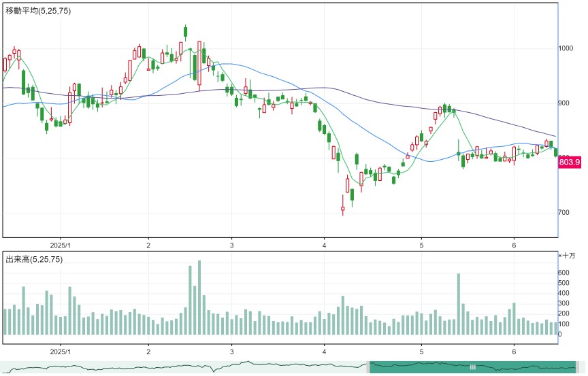Click the 2025/1 date label under the price chart
Screen dimensions: 588x376
(x=61, y=245)
